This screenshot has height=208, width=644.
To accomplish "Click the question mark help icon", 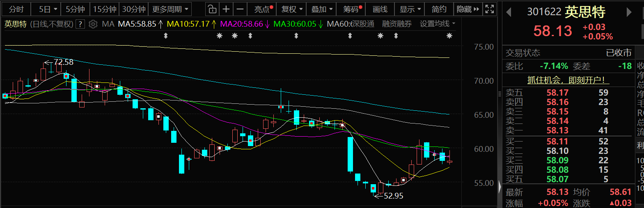I will (80, 24).
